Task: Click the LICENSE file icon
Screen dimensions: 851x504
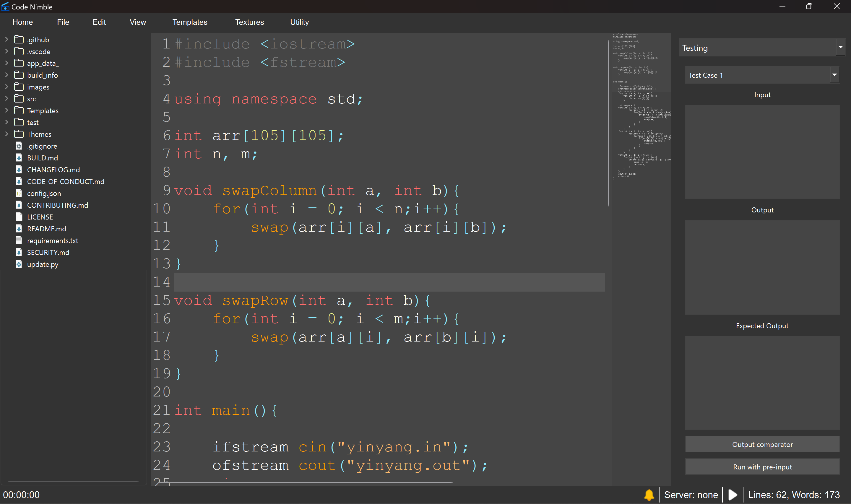Action: [x=19, y=217]
